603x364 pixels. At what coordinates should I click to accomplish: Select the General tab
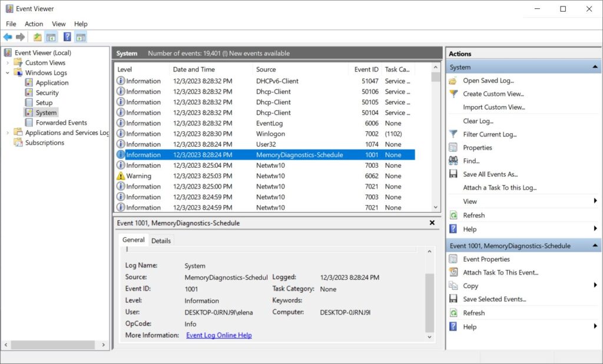tap(134, 240)
